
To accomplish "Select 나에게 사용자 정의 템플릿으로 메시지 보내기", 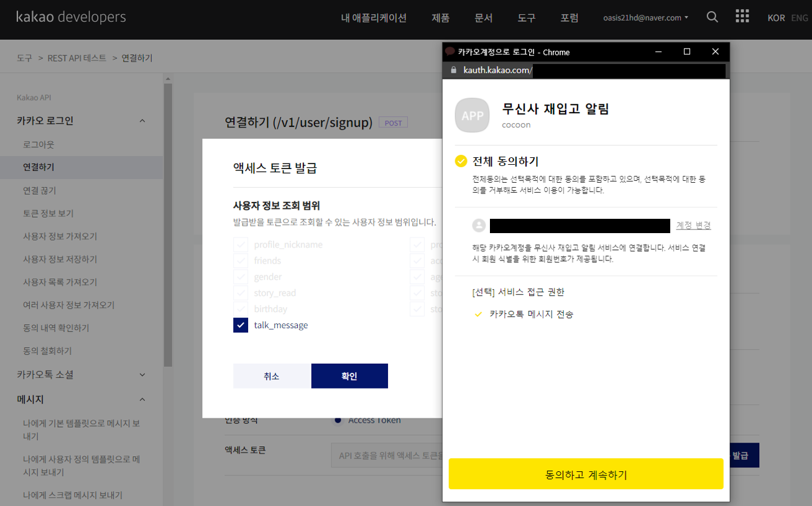I will [x=81, y=466].
